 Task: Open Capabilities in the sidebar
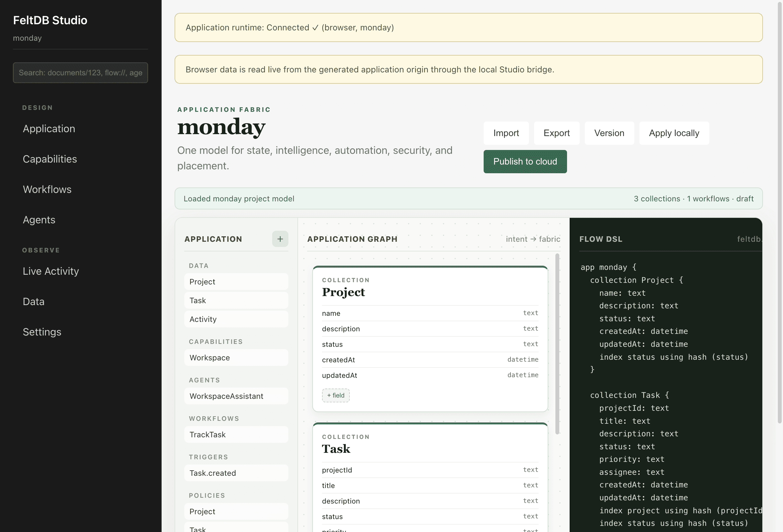coord(50,159)
